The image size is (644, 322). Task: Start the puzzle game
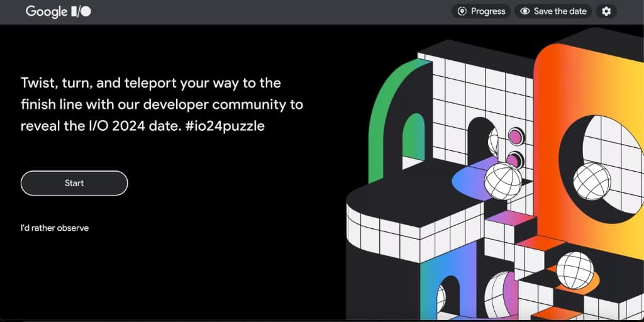(x=74, y=183)
